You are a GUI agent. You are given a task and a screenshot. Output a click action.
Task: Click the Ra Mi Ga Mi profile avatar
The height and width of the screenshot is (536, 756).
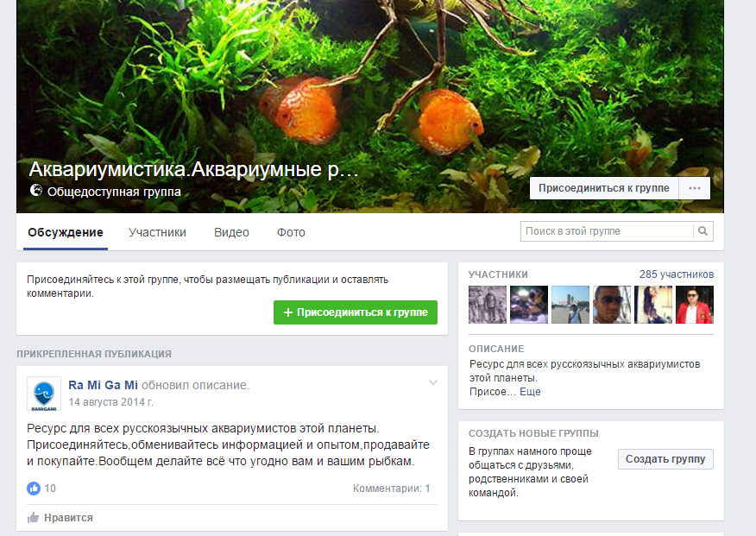44,394
